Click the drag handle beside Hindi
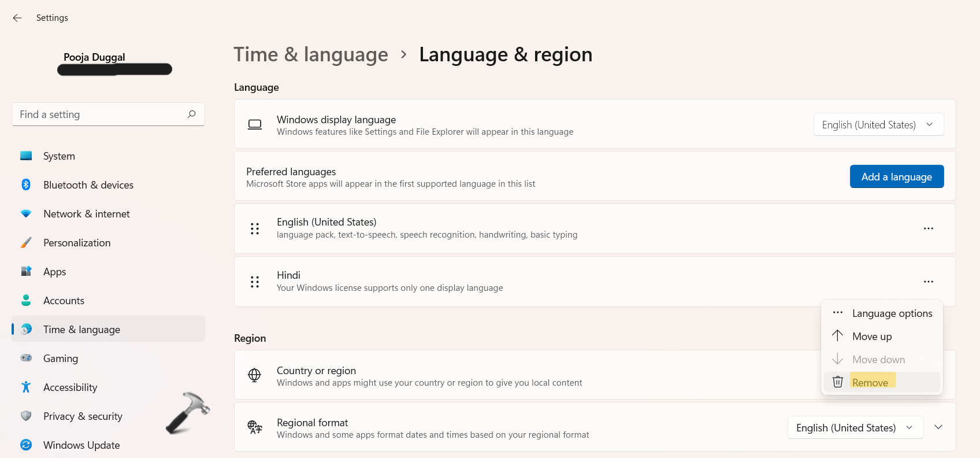This screenshot has height=458, width=980. [255, 282]
